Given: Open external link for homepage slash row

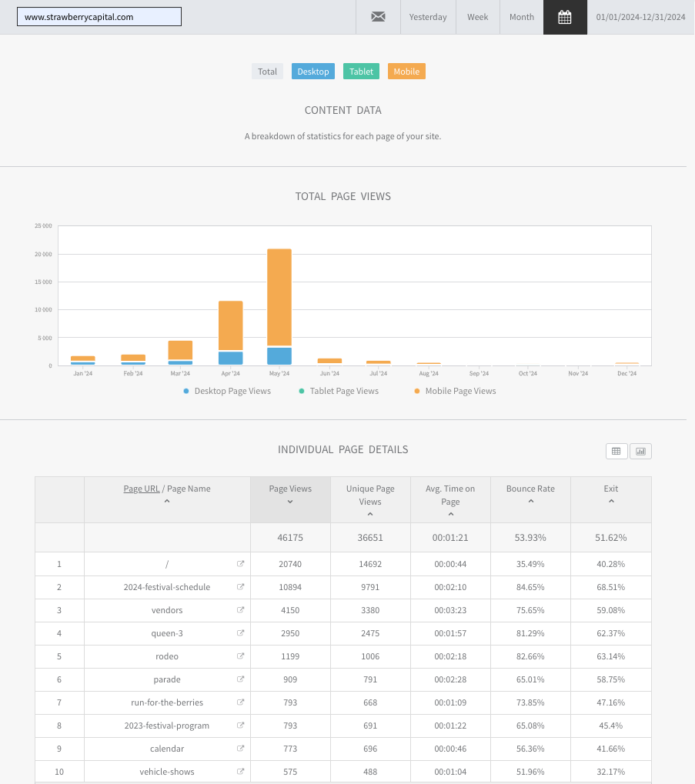Looking at the screenshot, I should [x=240, y=563].
